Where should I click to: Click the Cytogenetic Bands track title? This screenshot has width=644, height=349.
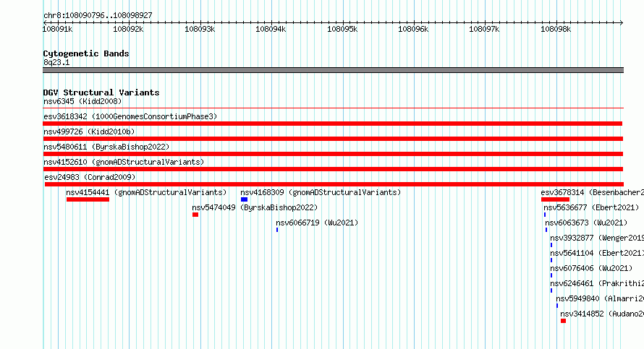pos(86,53)
